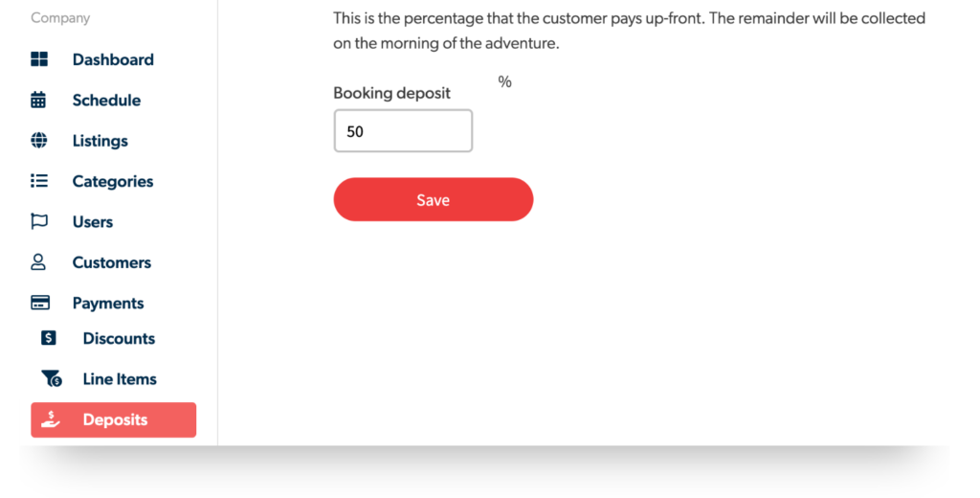980x498 pixels.
Task: Click the red Save button
Action: pos(434,199)
